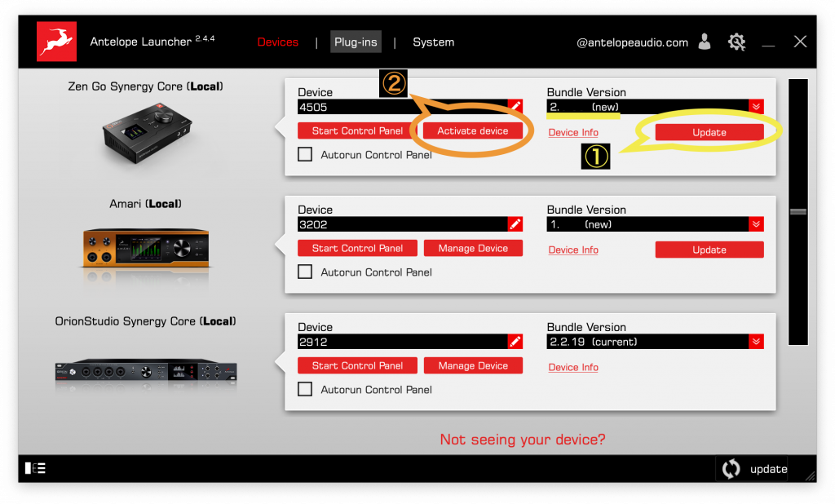Edit device 2912 name with pencil icon
The image size is (835, 504).
coord(515,342)
